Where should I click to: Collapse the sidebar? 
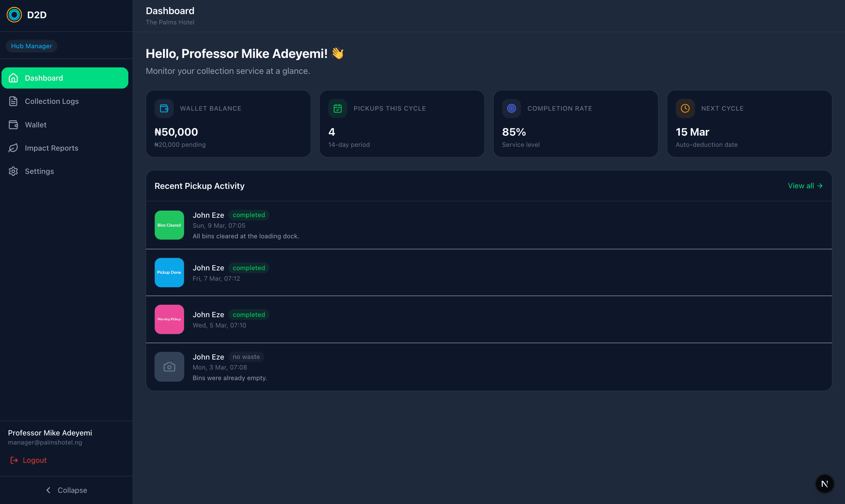click(x=67, y=490)
